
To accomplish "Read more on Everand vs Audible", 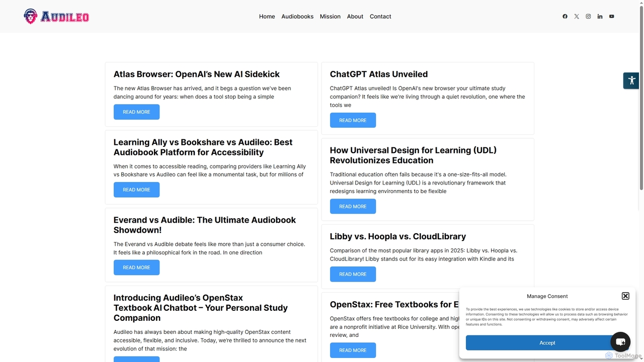I will coord(136,267).
